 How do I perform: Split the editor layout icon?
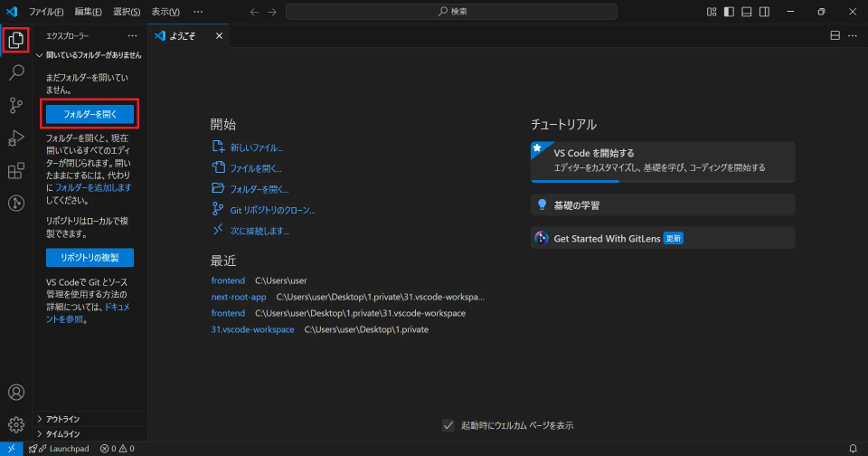tap(835, 35)
